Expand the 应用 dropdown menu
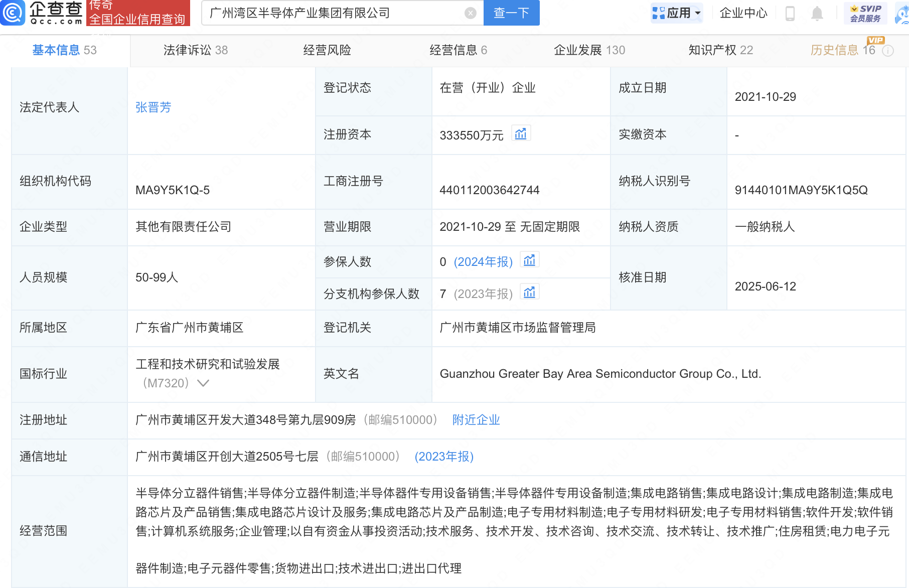 pyautogui.click(x=698, y=14)
